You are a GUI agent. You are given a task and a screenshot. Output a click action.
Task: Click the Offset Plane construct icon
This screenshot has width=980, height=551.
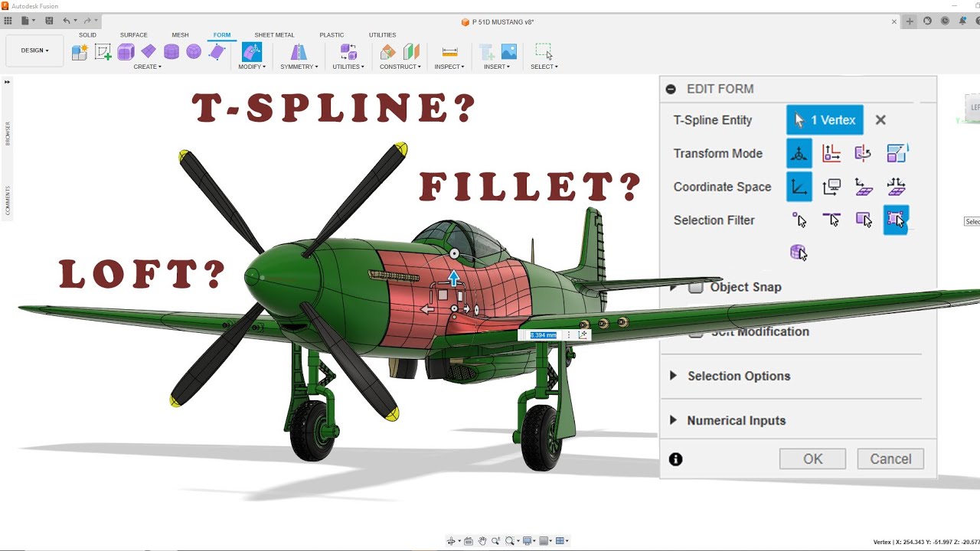pyautogui.click(x=388, y=51)
